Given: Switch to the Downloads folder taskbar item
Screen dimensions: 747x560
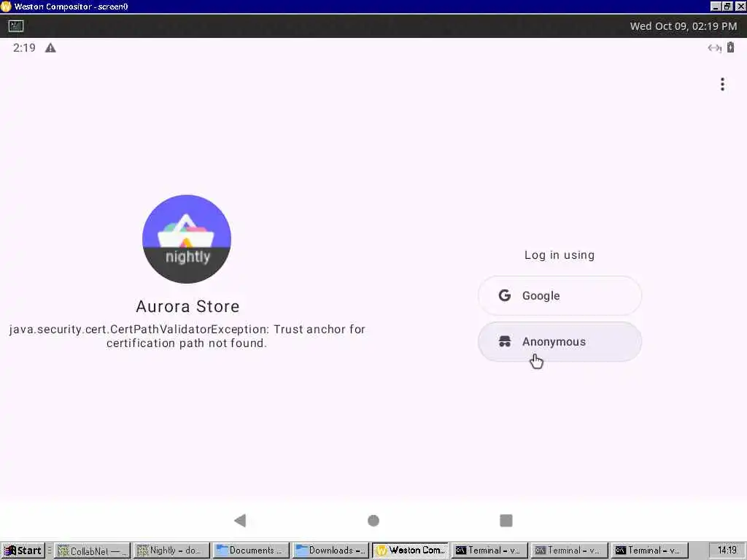Looking at the screenshot, I should 330,551.
